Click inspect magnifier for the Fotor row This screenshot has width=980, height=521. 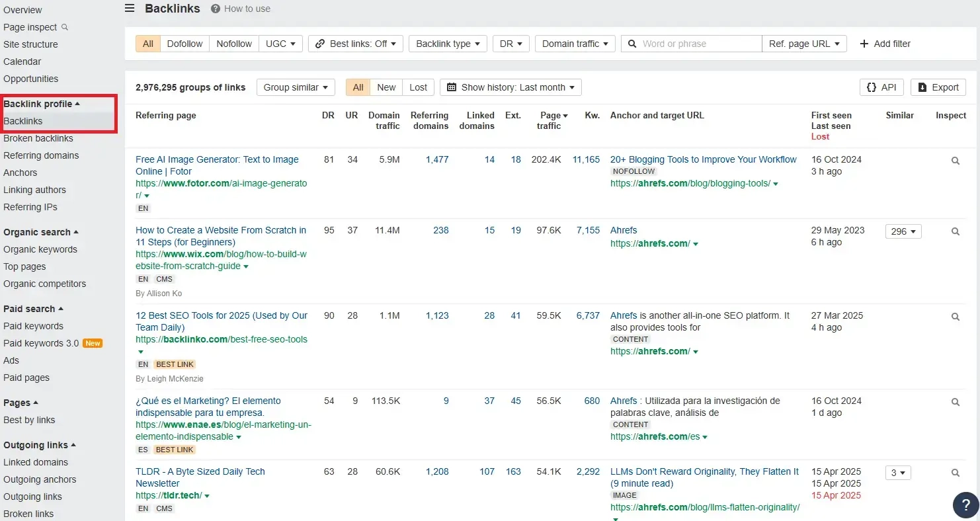click(955, 161)
